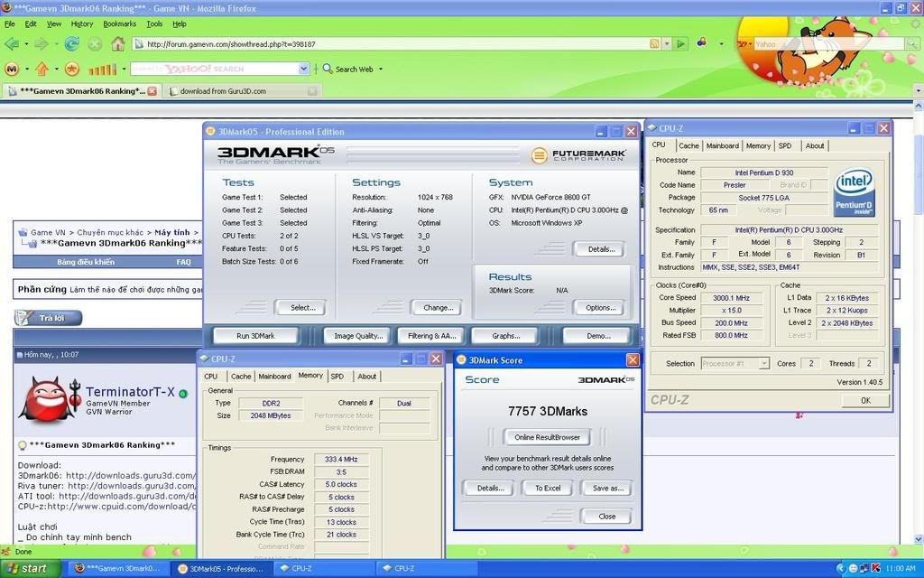Click OK button in CPU-Z window
Image resolution: width=924 pixels, height=578 pixels.
point(865,400)
